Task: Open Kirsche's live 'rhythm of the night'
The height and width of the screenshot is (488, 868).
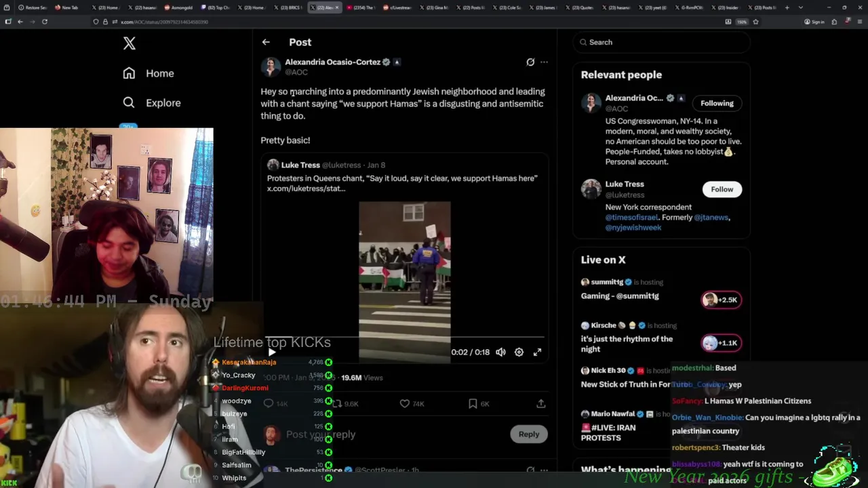Action: pos(627,344)
